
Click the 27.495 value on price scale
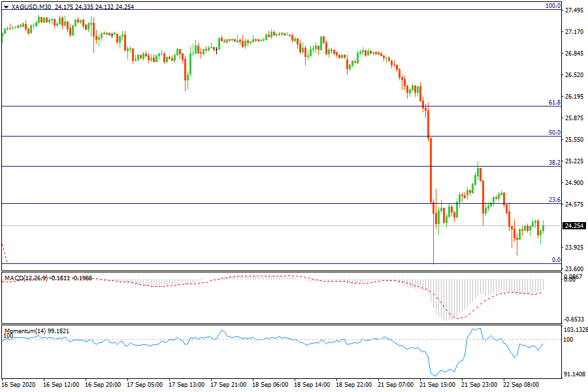tap(574, 10)
